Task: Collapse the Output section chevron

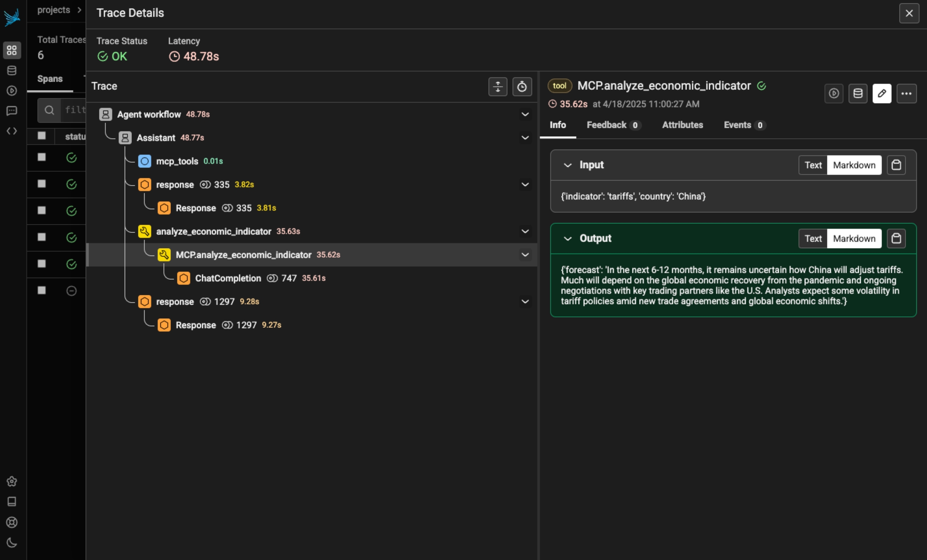Action: [567, 239]
